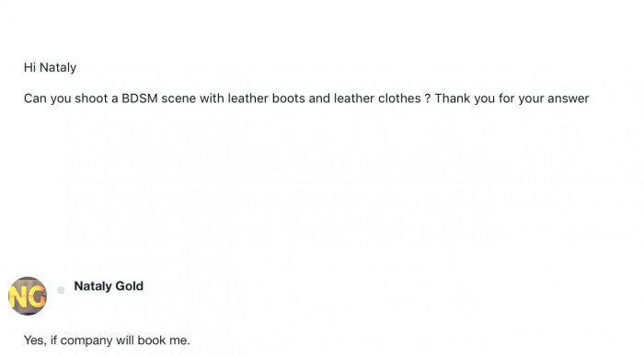Click the word 'book' in the reply
The image size is (644, 357).
151,340
